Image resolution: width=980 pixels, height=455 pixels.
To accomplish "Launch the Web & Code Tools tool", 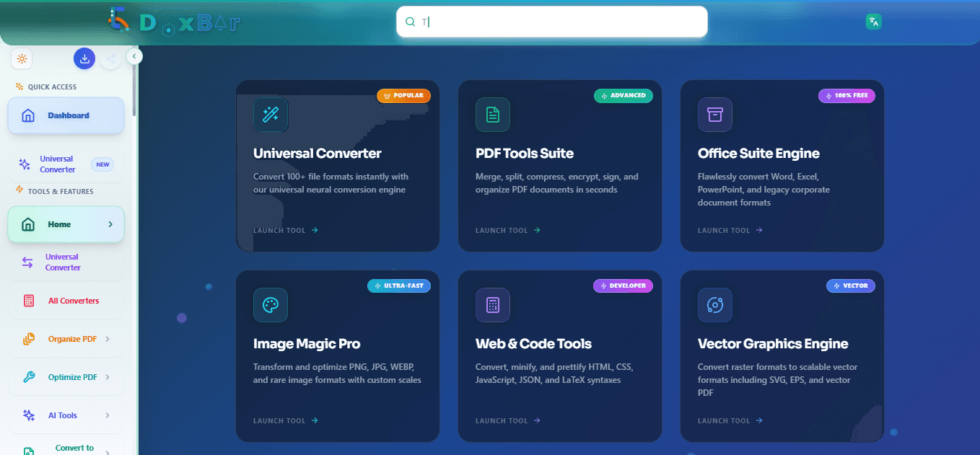I will [508, 421].
